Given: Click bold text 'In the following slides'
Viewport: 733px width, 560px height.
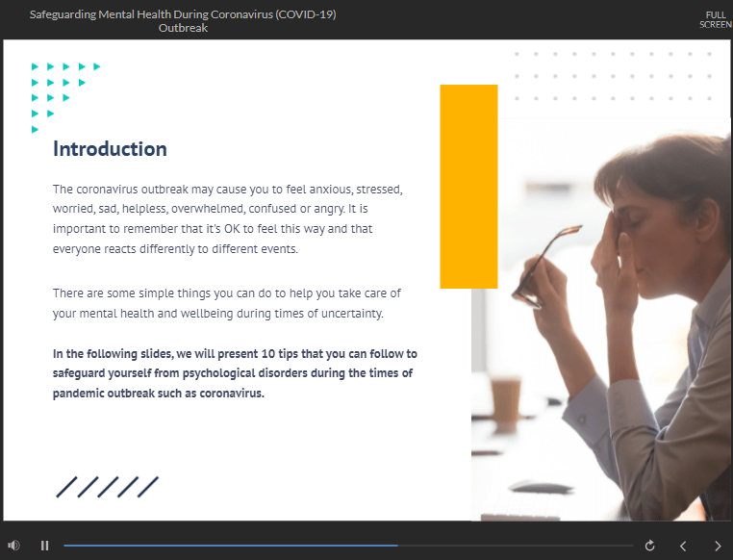Looking at the screenshot, I should [x=235, y=373].
